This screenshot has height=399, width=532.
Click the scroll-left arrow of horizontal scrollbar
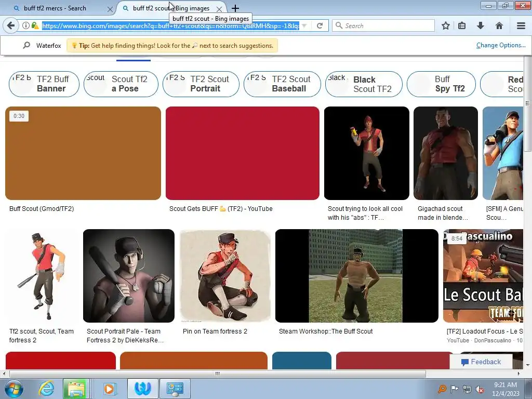click(x=4, y=374)
